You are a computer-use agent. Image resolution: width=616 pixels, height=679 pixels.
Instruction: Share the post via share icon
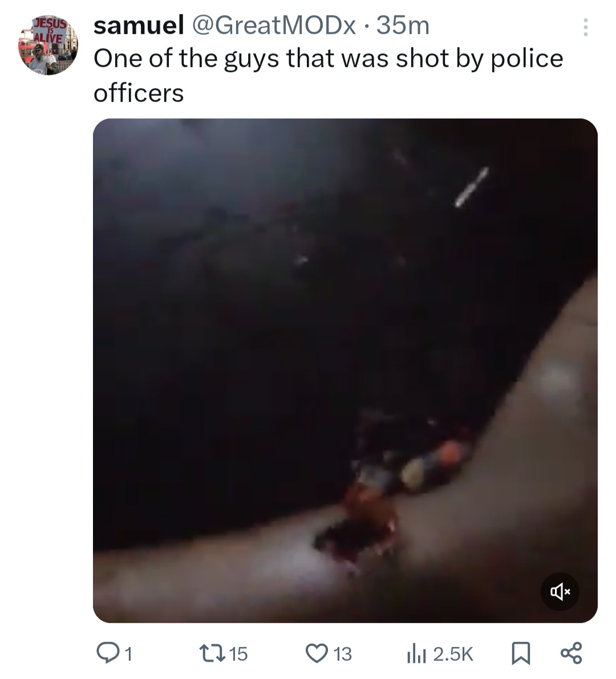(572, 653)
